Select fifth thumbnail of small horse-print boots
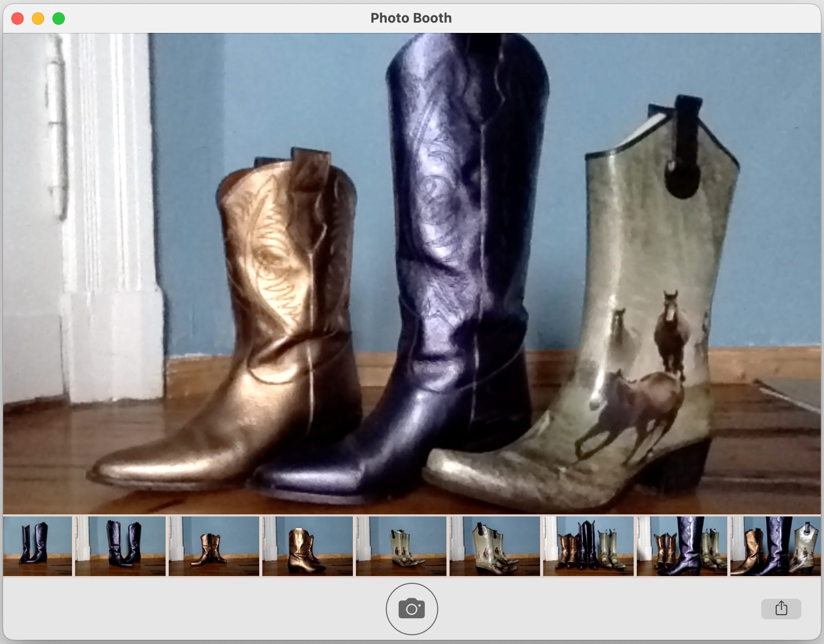The height and width of the screenshot is (644, 824). click(x=401, y=546)
